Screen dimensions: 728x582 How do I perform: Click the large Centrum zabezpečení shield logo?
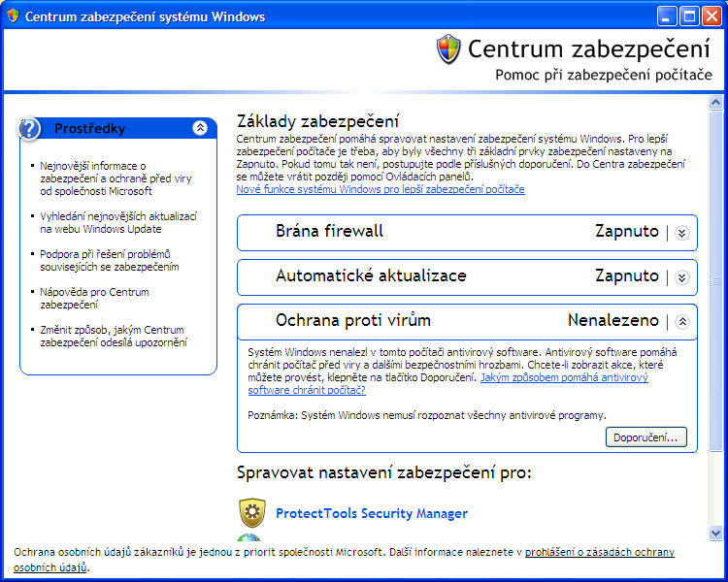pos(448,48)
